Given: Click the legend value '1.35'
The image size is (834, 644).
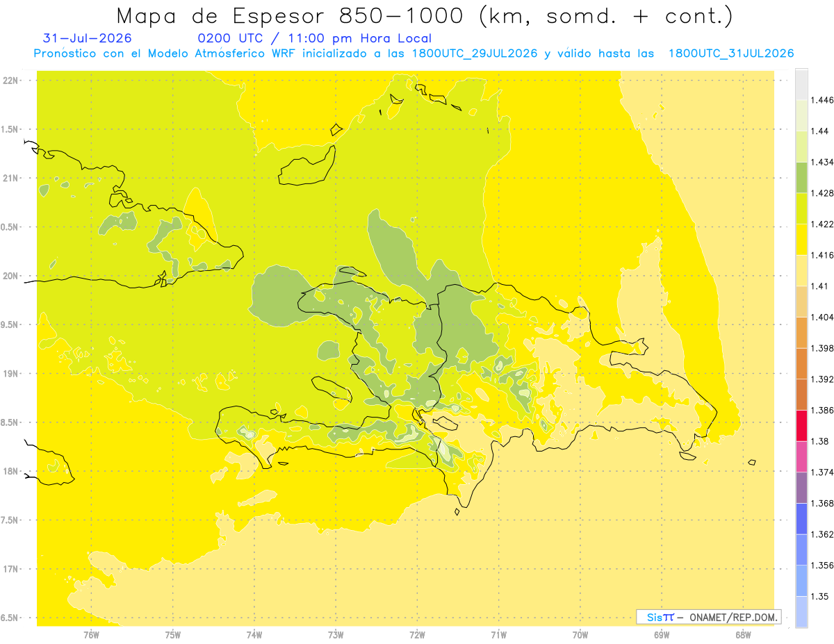Looking at the screenshot, I should coord(819,597).
